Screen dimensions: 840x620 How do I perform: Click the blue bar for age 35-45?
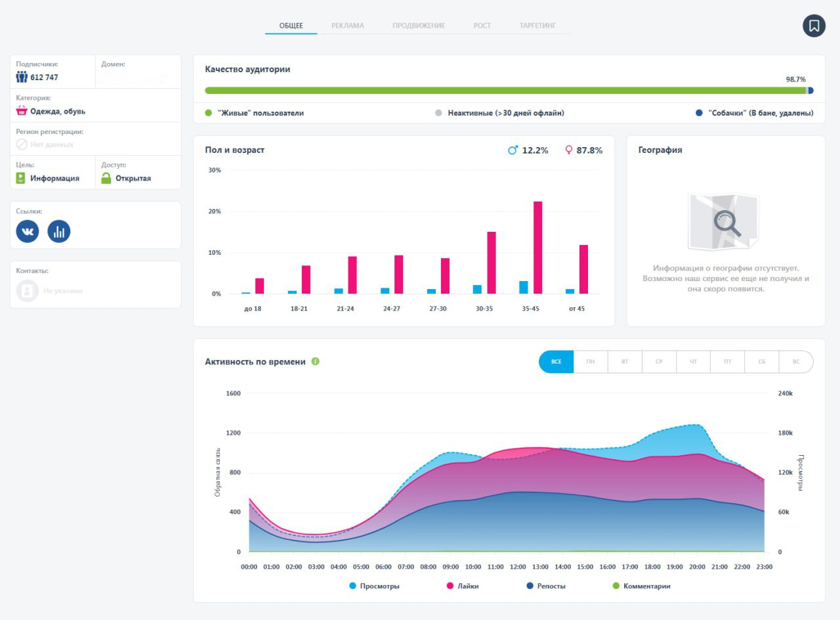(524, 288)
